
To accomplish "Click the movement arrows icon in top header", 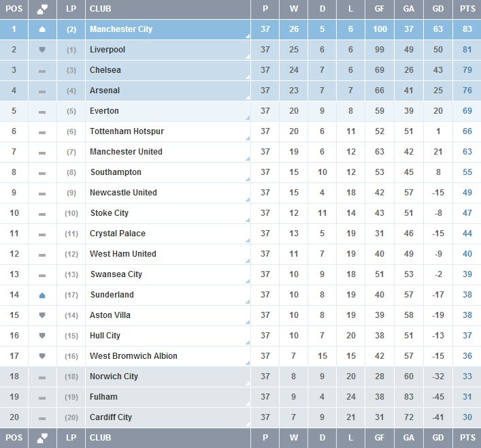I will point(42,10).
